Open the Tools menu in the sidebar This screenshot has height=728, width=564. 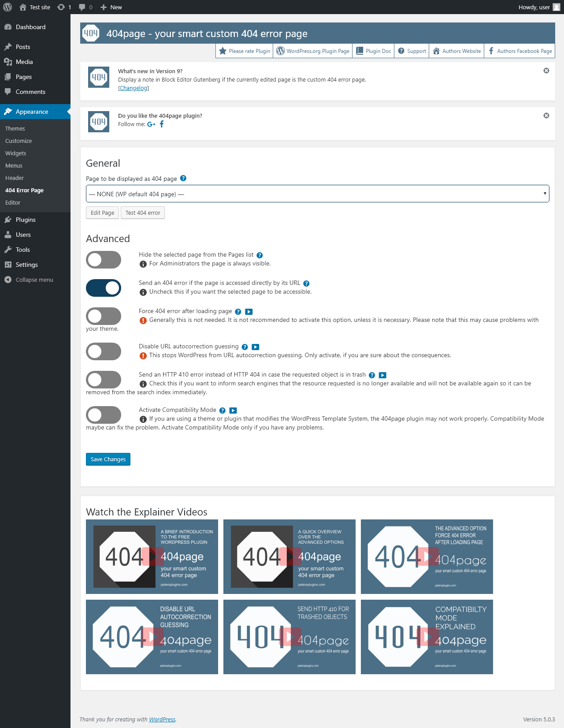(x=35, y=250)
